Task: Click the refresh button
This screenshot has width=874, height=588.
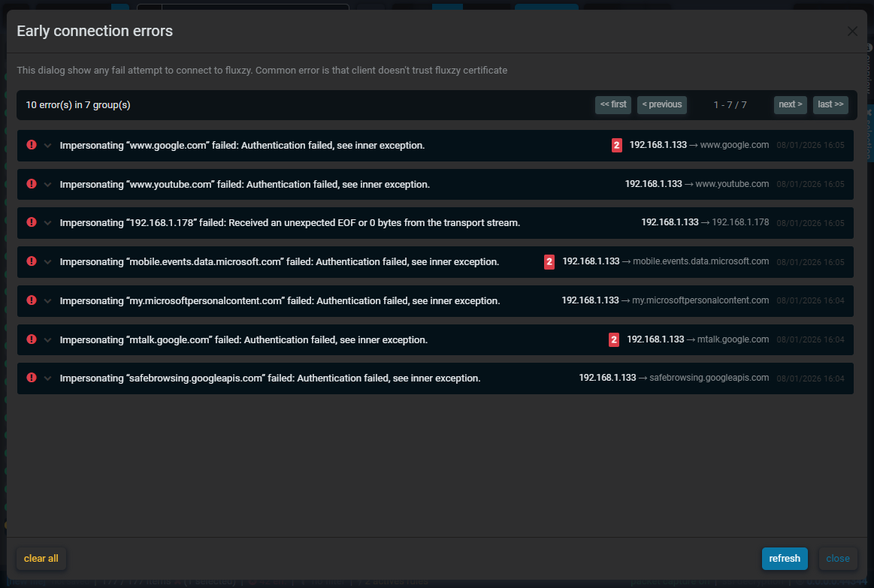Action: pyautogui.click(x=785, y=558)
